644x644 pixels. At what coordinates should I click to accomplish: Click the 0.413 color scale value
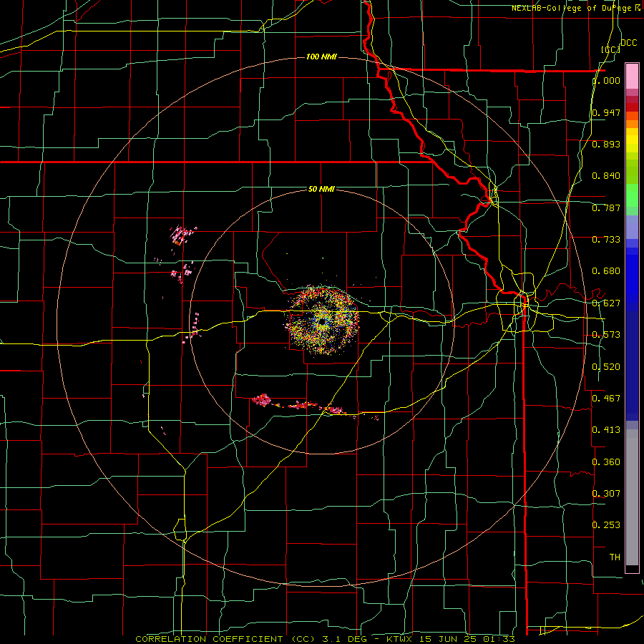(x=606, y=430)
